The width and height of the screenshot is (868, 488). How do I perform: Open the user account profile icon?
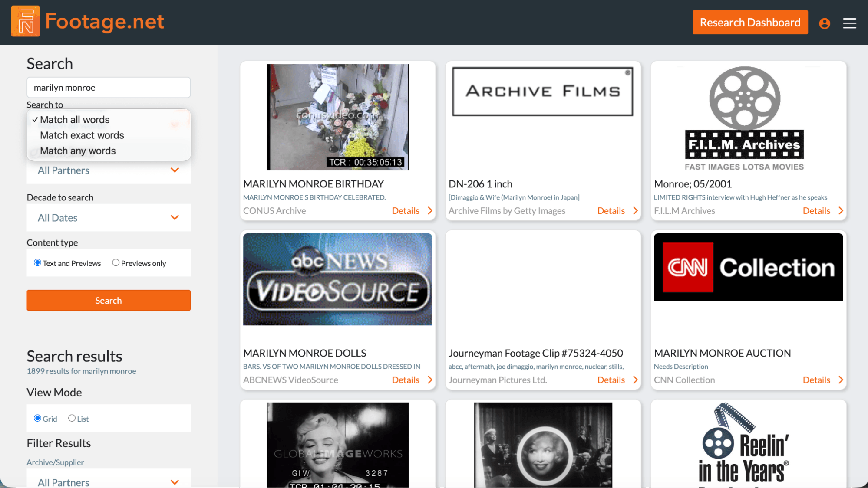point(825,23)
